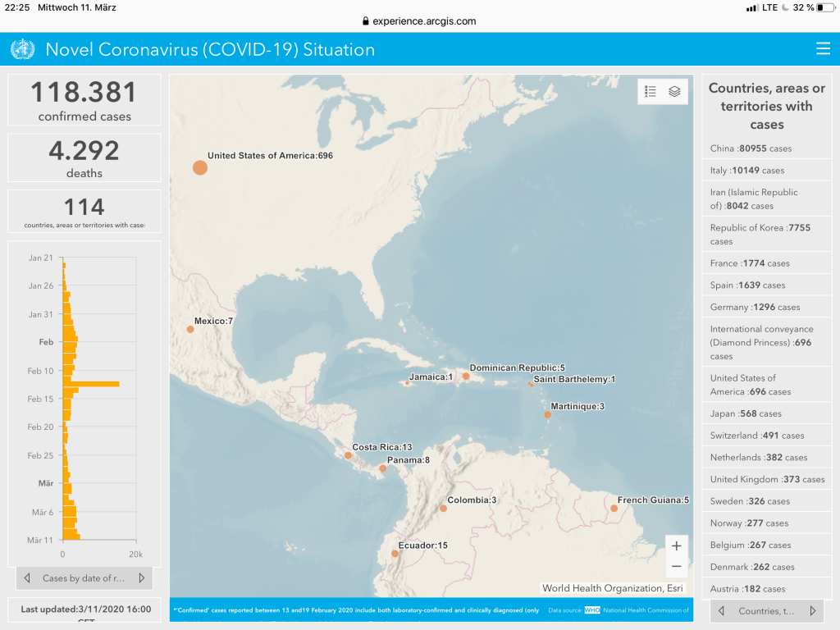Zoom in on the map
This screenshot has width=840, height=630.
click(x=676, y=546)
